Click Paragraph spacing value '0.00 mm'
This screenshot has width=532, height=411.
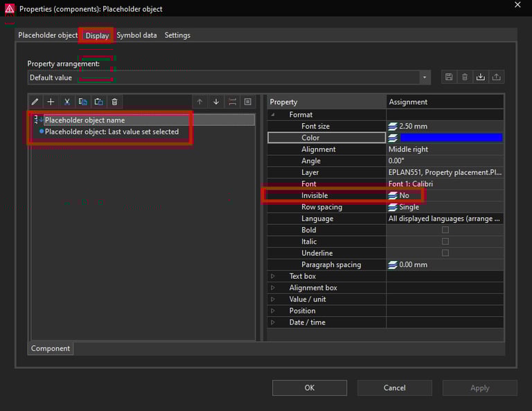445,264
